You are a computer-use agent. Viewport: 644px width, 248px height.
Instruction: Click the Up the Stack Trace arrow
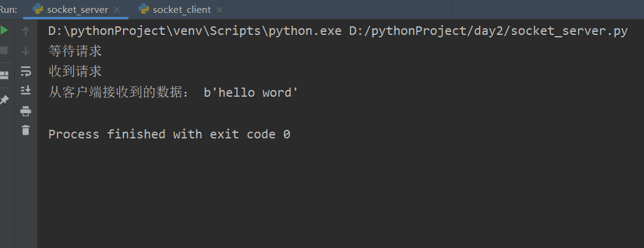[x=26, y=31]
